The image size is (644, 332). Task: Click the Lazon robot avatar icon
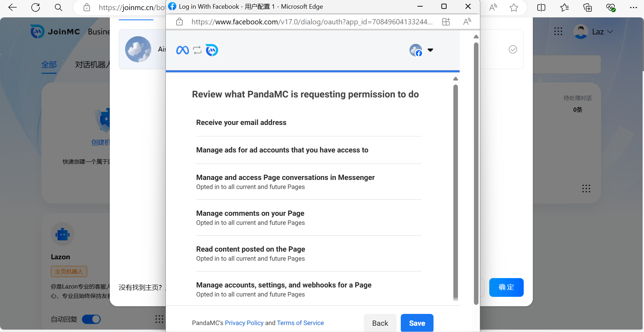point(63,234)
